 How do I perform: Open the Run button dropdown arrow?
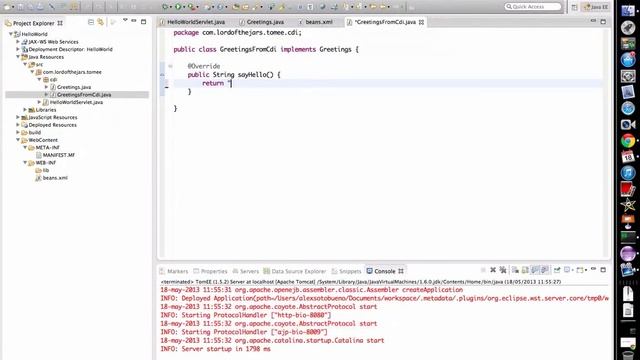pos(184,7)
